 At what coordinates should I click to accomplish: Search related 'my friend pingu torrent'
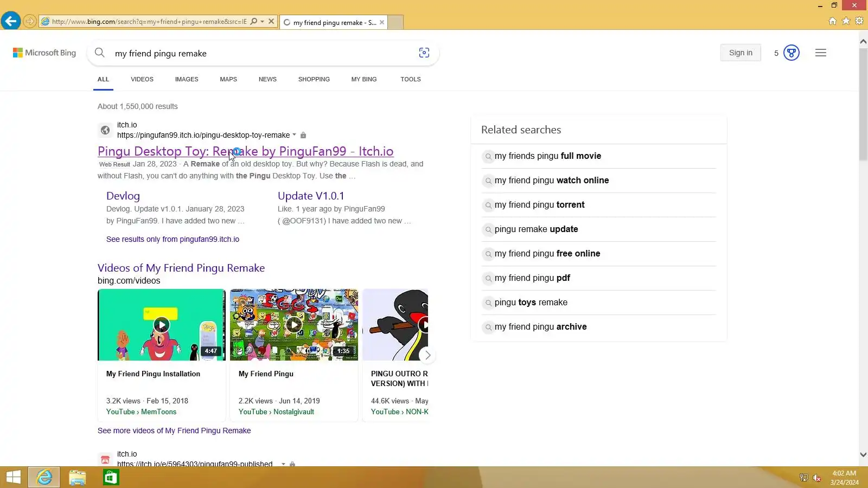(598, 205)
